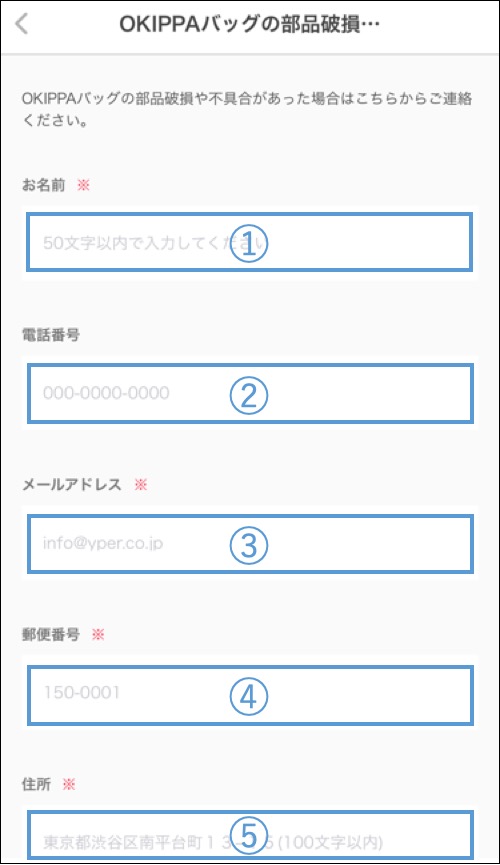
Task: Click the 電話番号 field label
Action: tap(51, 334)
